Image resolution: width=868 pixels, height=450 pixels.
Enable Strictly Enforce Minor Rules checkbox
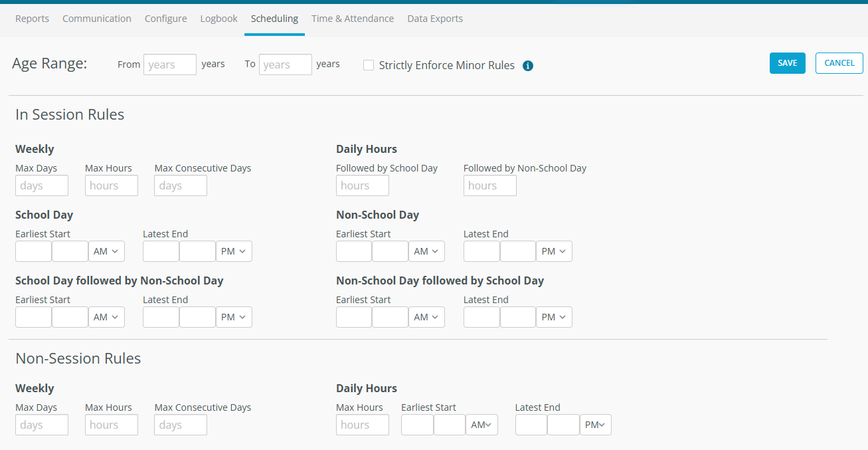click(369, 65)
